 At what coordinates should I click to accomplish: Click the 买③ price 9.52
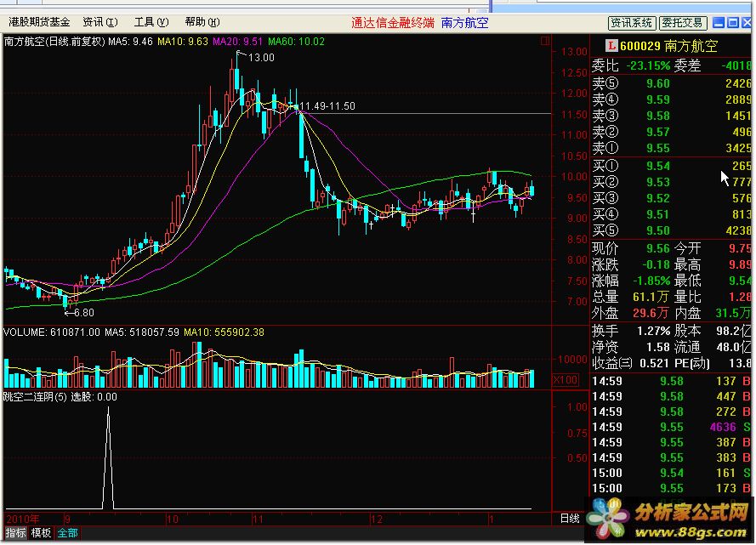657,198
